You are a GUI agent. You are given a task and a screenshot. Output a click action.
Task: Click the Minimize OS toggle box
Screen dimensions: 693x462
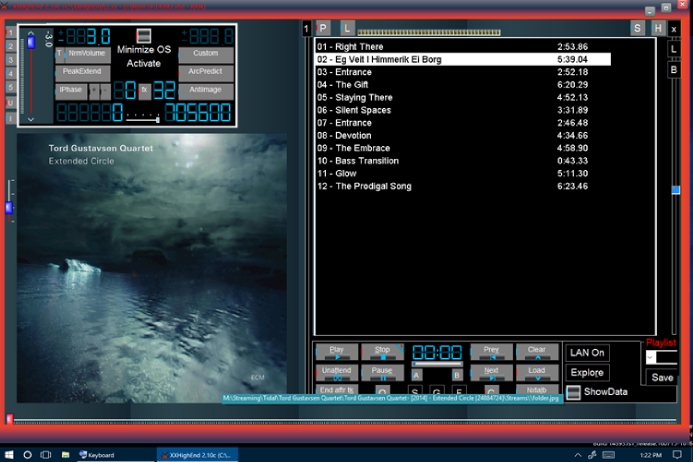(144, 35)
